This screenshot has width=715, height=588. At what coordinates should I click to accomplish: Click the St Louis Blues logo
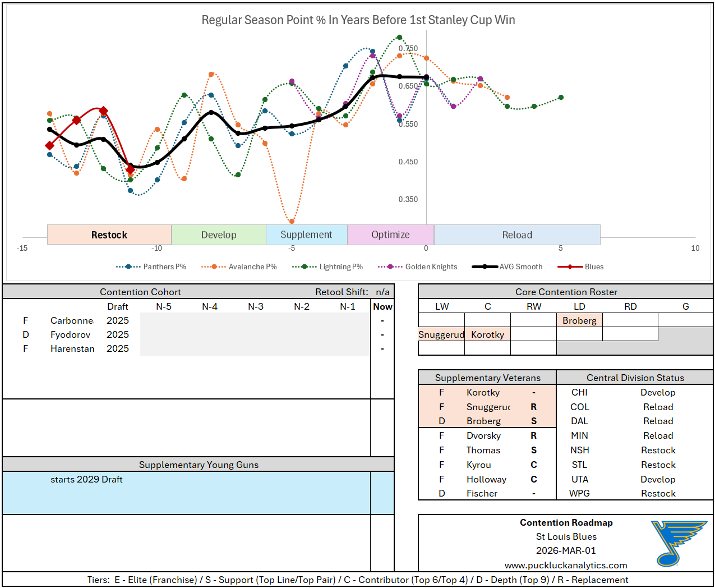click(x=678, y=543)
